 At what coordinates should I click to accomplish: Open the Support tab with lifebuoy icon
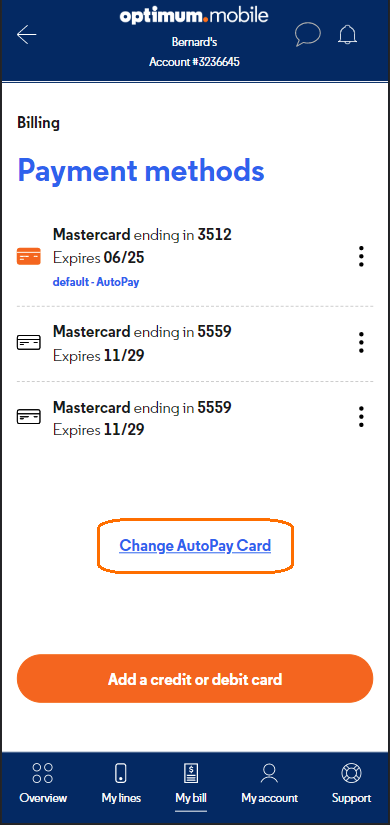point(351,783)
